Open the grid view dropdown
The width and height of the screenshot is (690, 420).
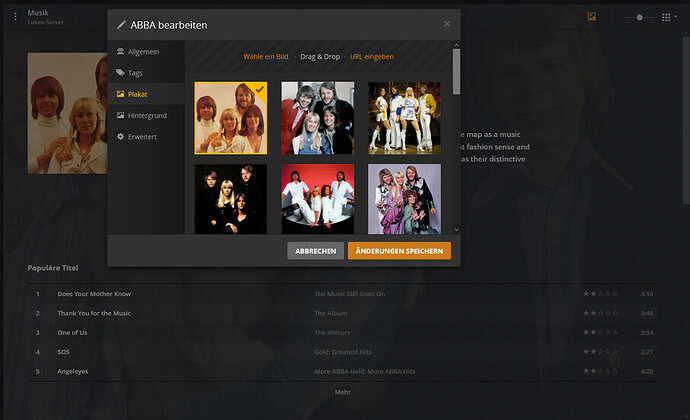coord(669,17)
